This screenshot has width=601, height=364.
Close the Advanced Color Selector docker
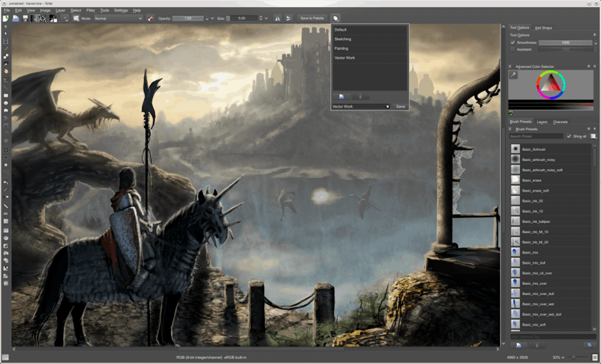coord(595,66)
